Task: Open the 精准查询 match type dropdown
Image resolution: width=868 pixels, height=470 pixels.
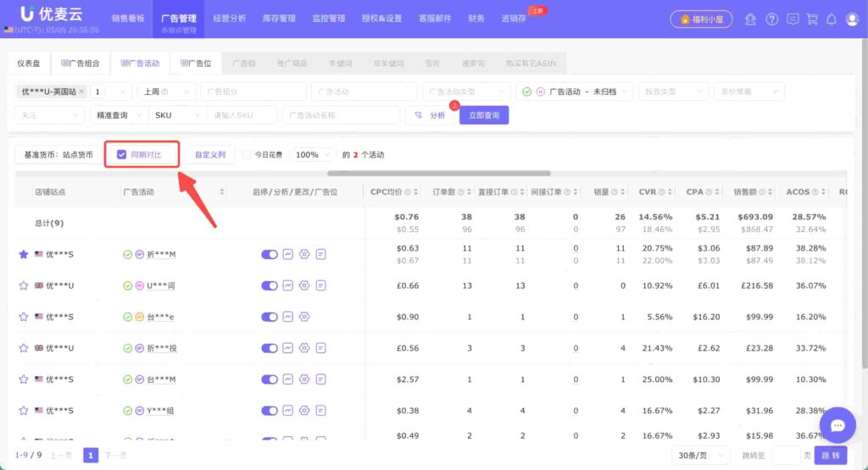Action: [x=119, y=115]
